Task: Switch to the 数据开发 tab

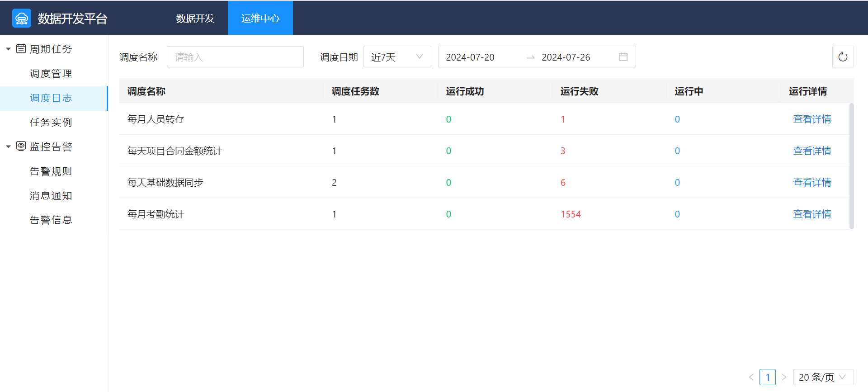Action: pyautogui.click(x=195, y=19)
